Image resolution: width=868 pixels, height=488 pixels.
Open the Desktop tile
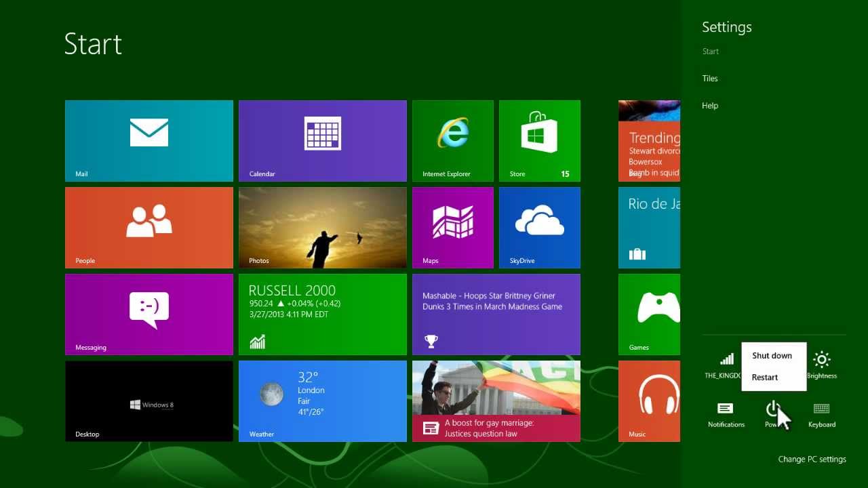click(x=149, y=401)
